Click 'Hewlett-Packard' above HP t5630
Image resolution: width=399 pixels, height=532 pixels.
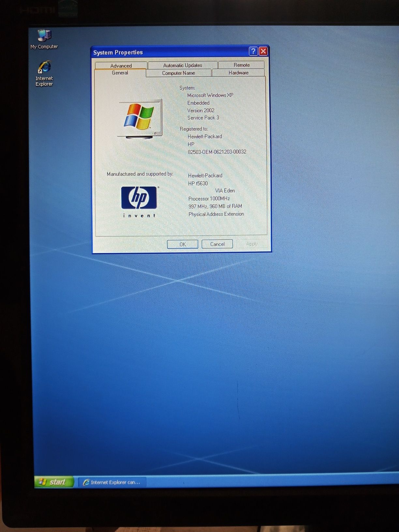click(x=205, y=175)
